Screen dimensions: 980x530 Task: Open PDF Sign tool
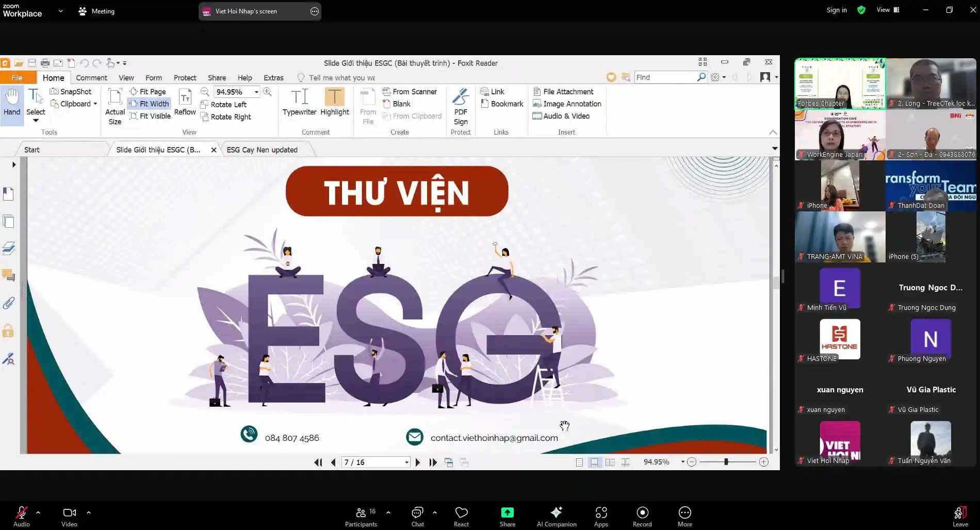click(x=461, y=107)
